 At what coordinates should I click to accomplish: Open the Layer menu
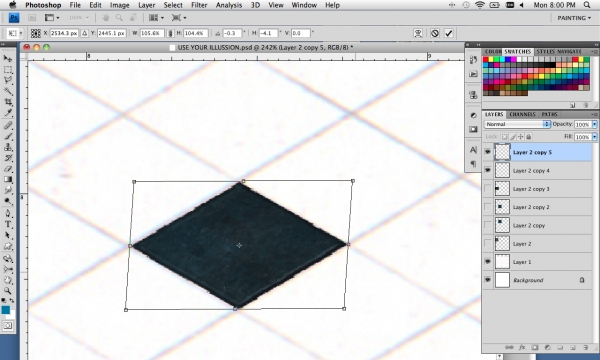147,5
